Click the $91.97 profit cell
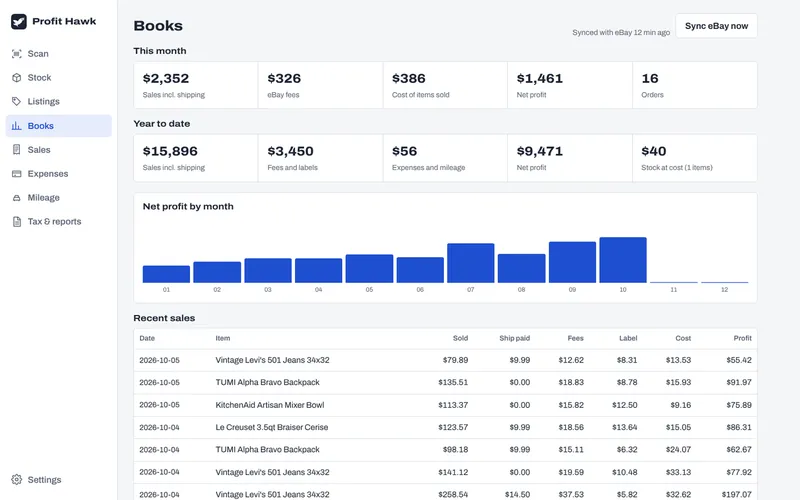This screenshot has width=800, height=500. pyautogui.click(x=739, y=383)
